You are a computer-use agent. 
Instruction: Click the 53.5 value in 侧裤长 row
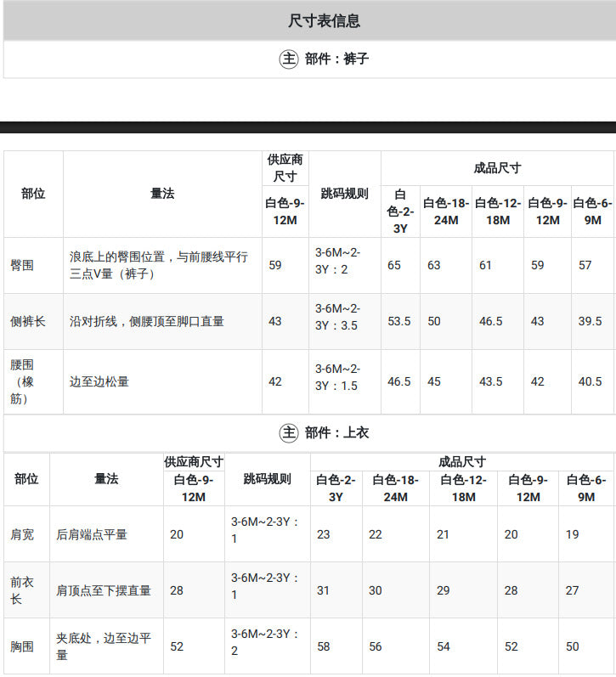399,321
